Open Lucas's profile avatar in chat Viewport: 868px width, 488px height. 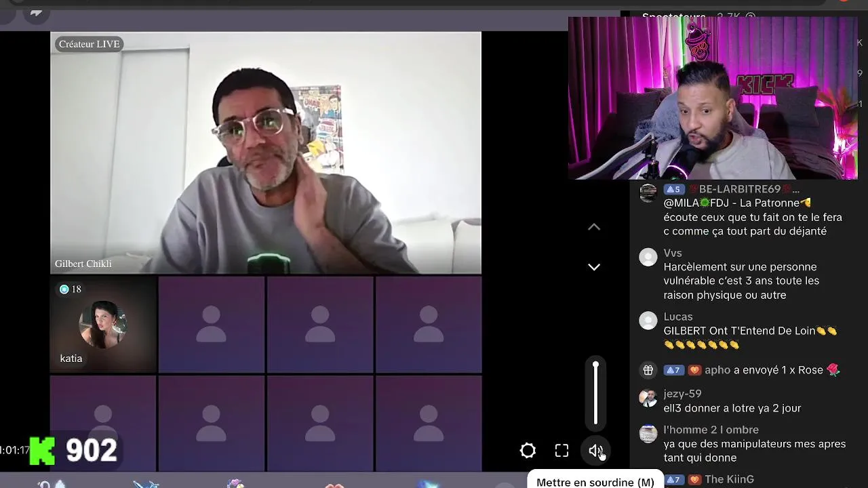[648, 321]
